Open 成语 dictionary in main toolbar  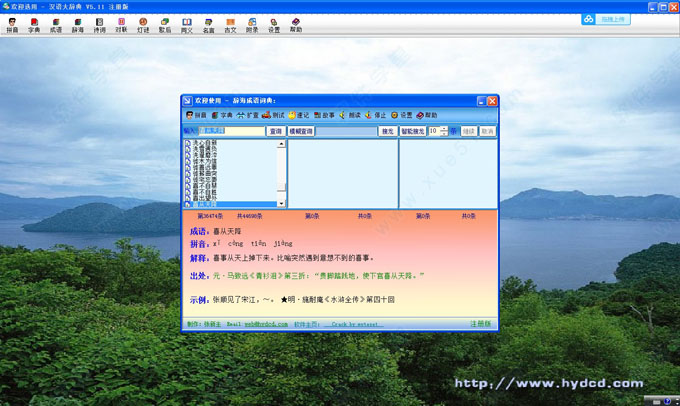pos(56,26)
